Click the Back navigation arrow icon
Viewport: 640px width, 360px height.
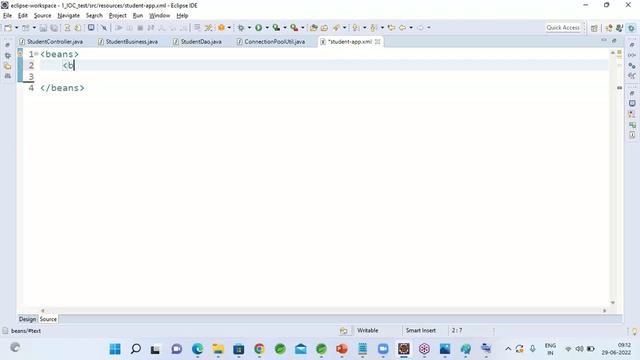402,28
